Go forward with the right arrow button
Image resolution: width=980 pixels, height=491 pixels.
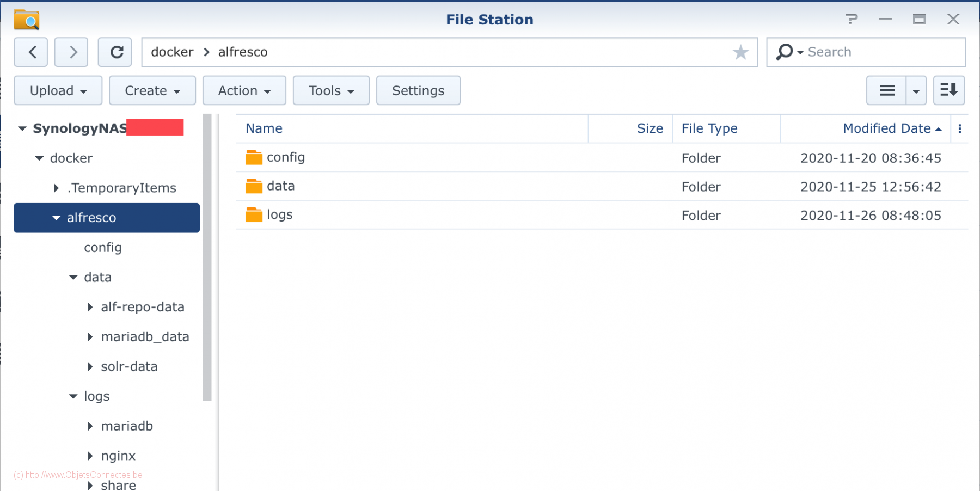tap(71, 52)
